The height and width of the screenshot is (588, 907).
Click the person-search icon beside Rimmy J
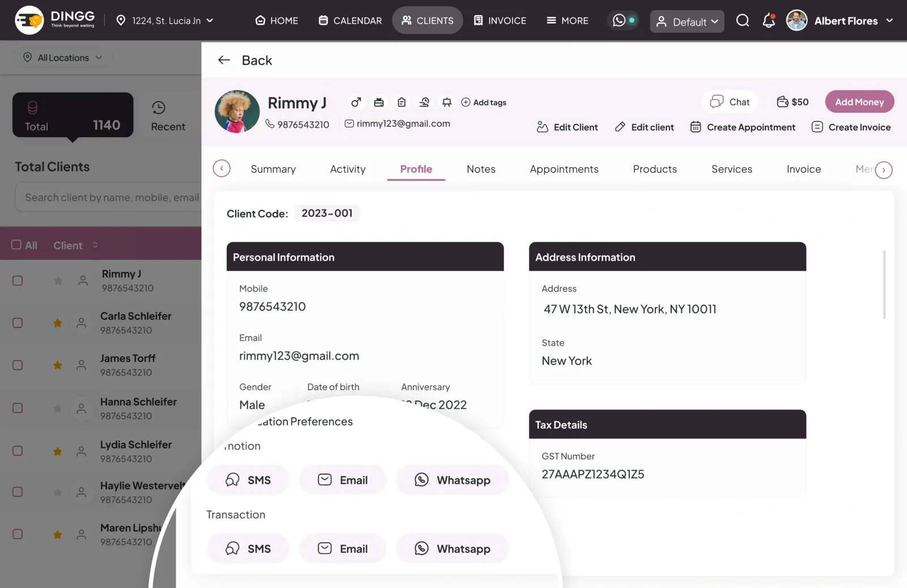click(x=424, y=102)
